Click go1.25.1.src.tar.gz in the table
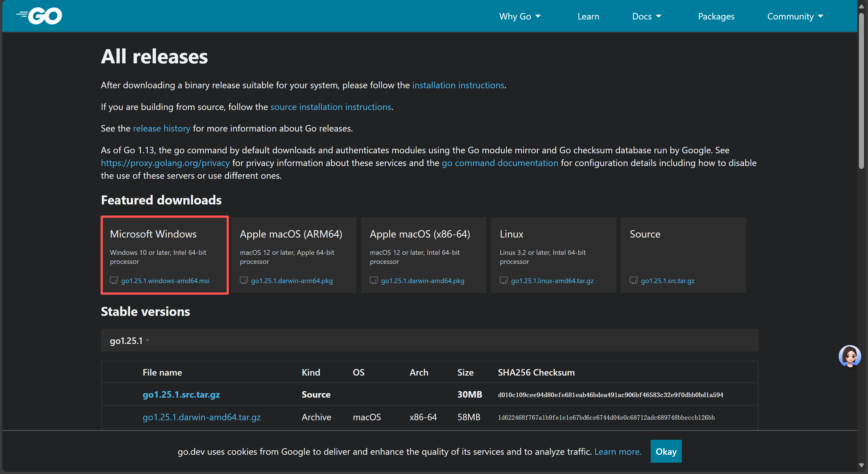 181,394
